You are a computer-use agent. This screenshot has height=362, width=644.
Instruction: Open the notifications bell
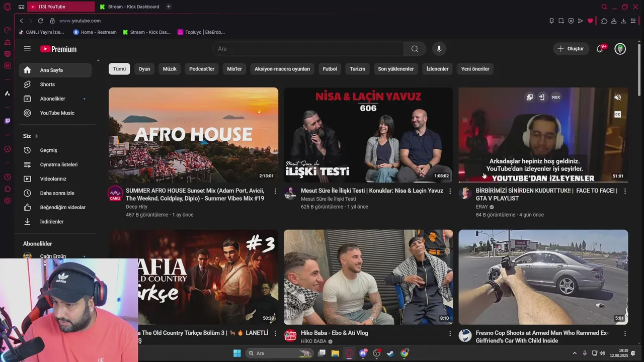[600, 49]
